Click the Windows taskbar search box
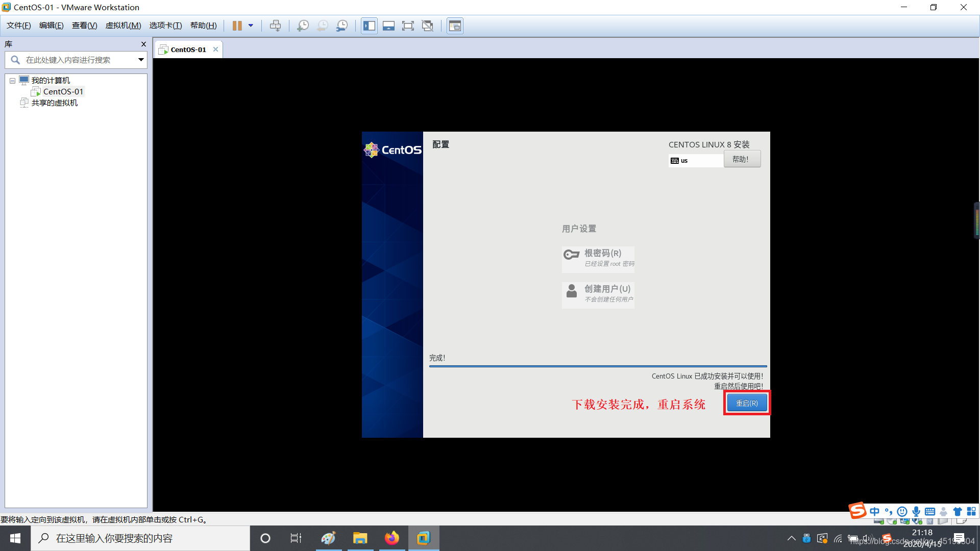This screenshot has width=980, height=551. tap(140, 538)
